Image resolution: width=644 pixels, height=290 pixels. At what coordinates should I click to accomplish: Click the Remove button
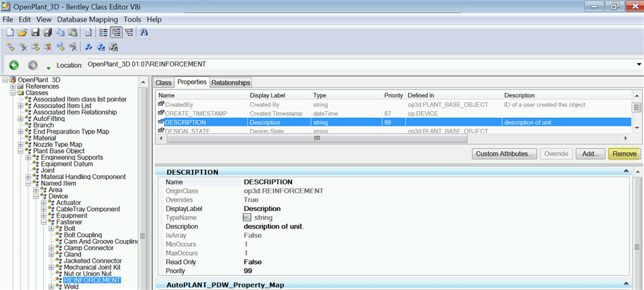point(624,154)
